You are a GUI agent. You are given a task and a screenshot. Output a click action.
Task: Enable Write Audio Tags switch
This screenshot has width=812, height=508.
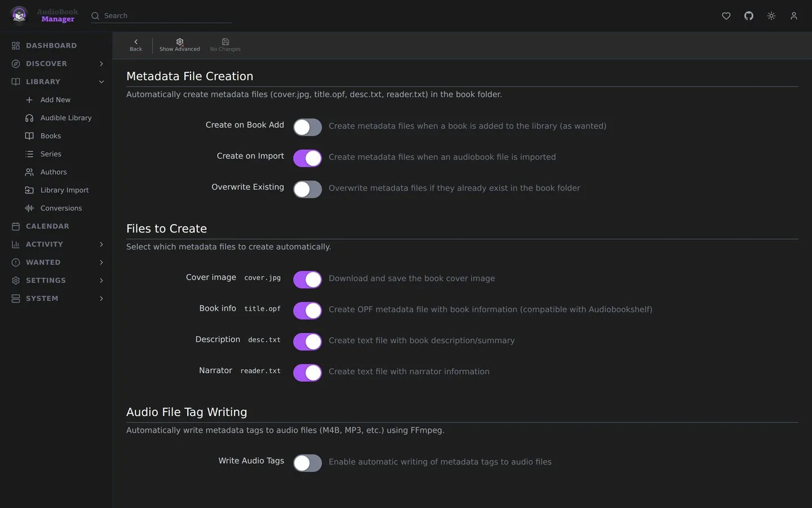(307, 463)
